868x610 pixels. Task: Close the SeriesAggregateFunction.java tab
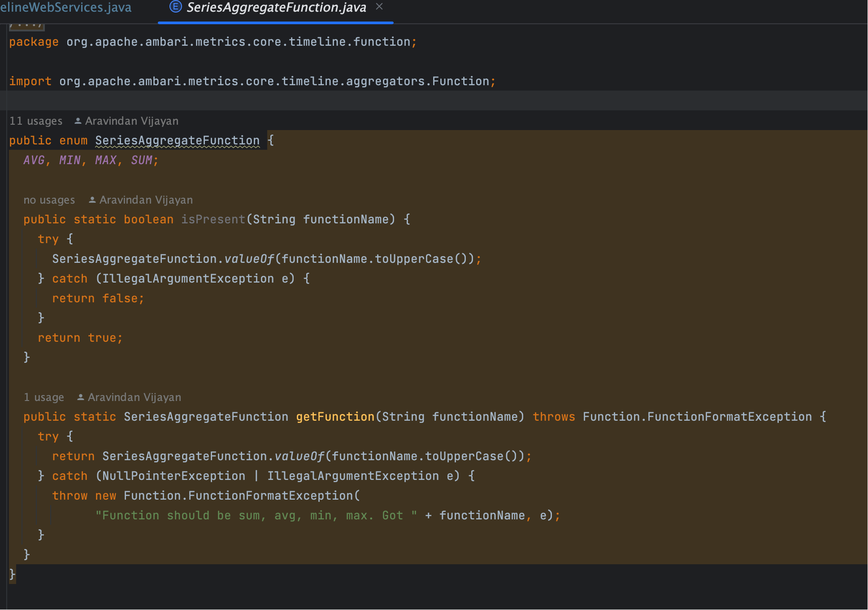pos(379,6)
